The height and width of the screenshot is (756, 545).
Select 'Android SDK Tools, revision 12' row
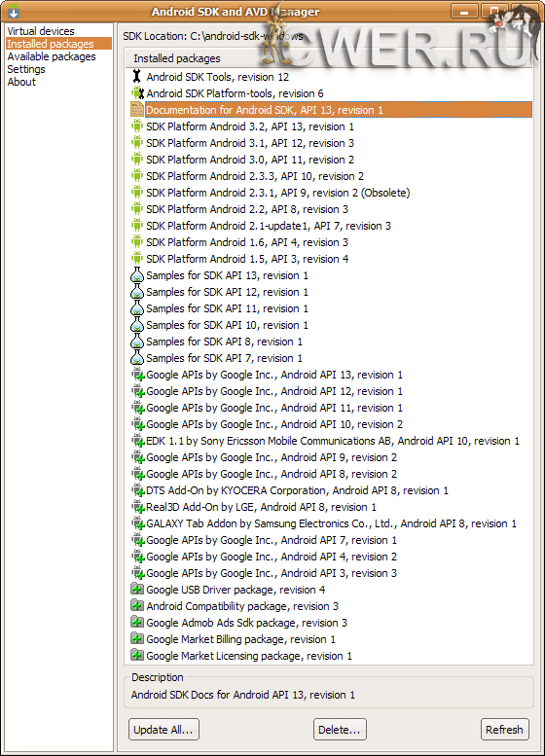click(218, 77)
